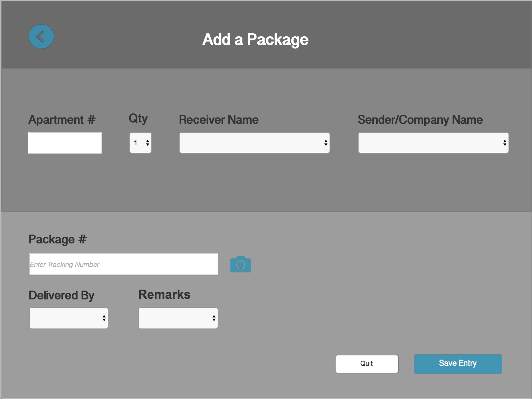Open camera to scan tracking number
The image size is (532, 399).
click(x=241, y=264)
